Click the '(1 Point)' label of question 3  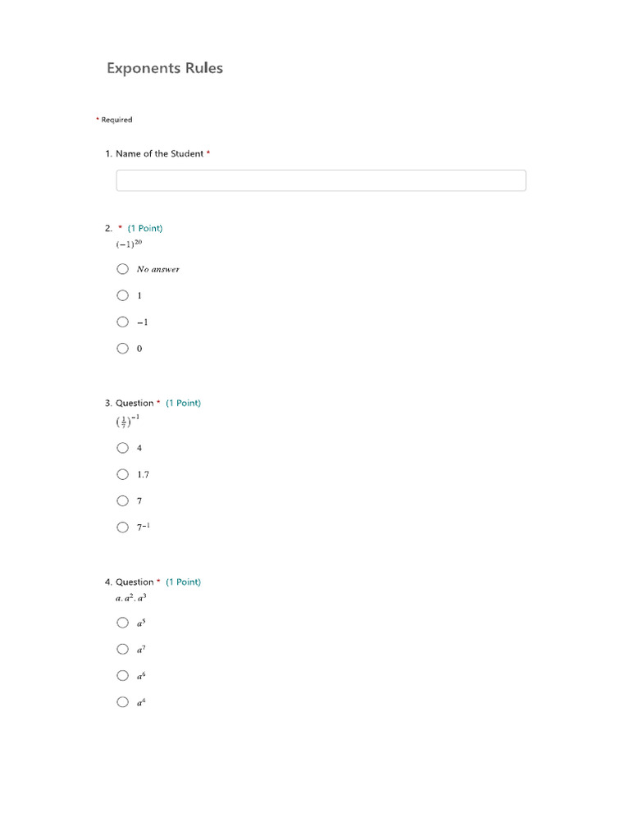(x=183, y=403)
